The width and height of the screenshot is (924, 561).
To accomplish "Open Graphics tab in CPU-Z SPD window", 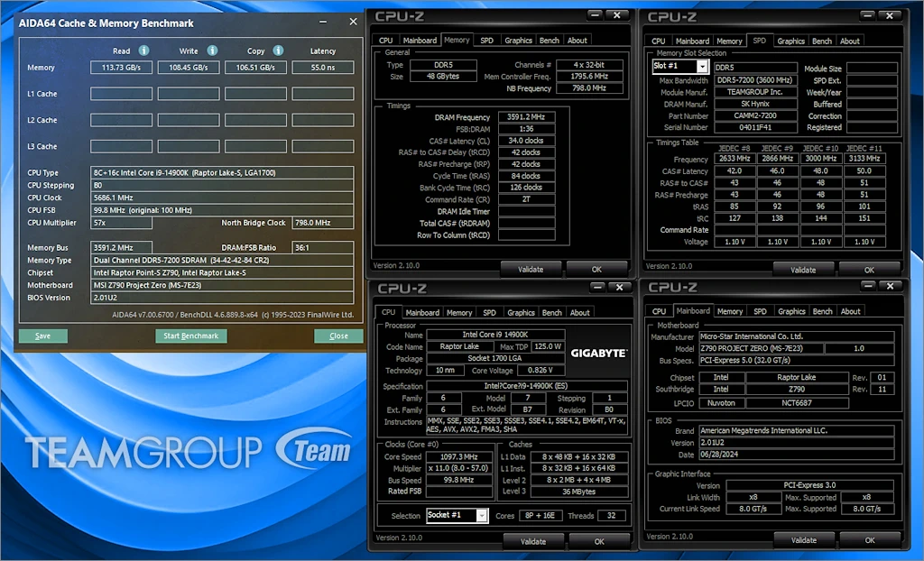I will [790, 41].
